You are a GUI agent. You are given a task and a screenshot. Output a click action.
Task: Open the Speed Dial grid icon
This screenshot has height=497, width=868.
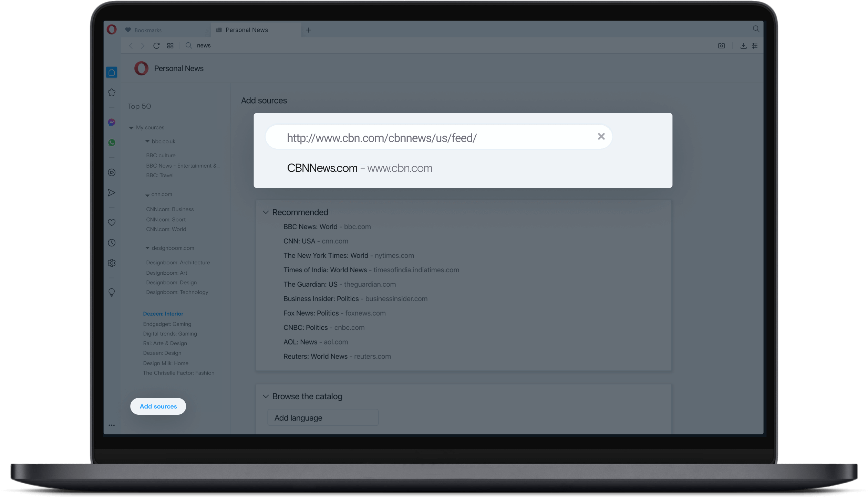(x=170, y=46)
